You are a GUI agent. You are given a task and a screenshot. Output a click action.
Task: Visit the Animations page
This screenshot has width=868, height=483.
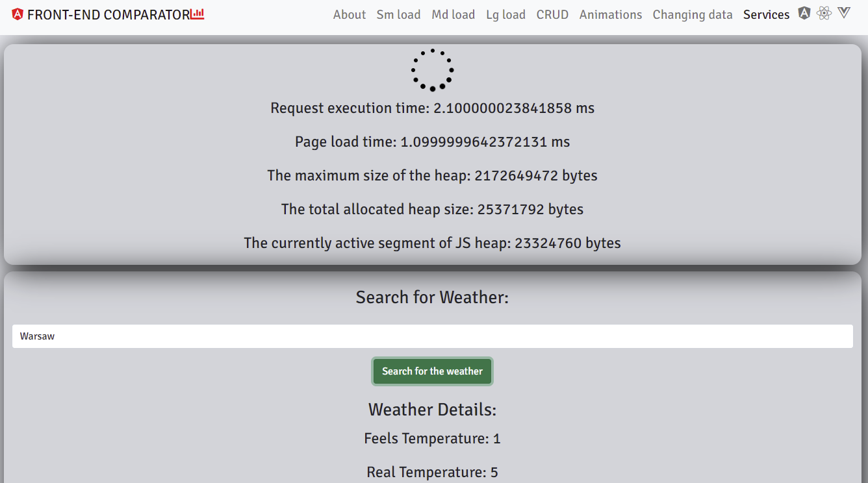[x=611, y=14]
